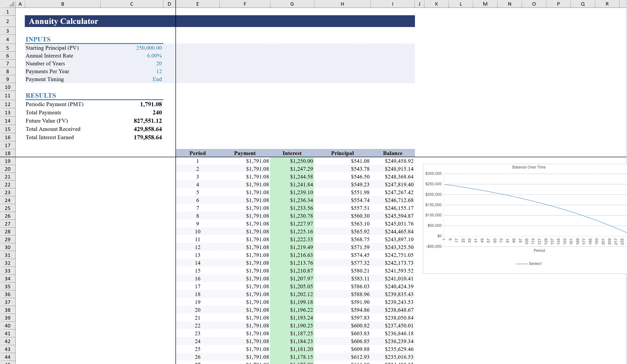The width and height of the screenshot is (627, 364).
Task: Select principal cell $571.59 for period 12
Action: [342, 247]
